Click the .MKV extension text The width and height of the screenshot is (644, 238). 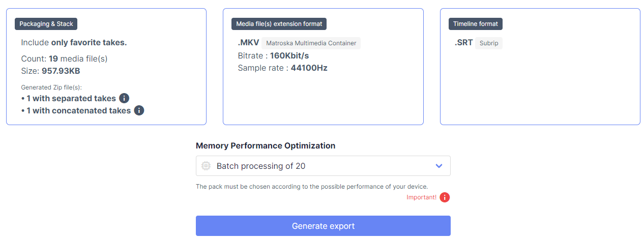coord(248,43)
